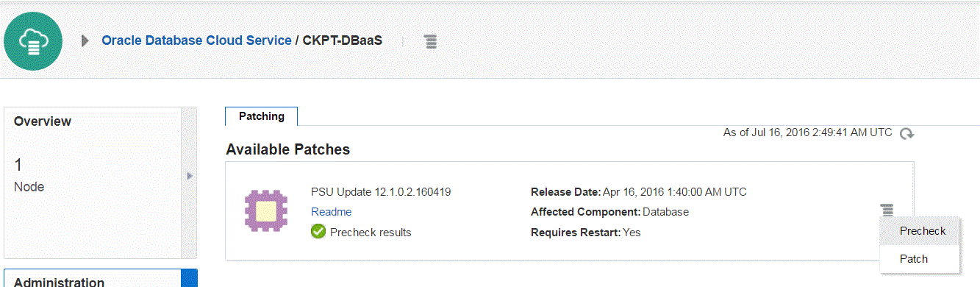Expand the triangle before Oracle Database Cloud Service

[85, 41]
